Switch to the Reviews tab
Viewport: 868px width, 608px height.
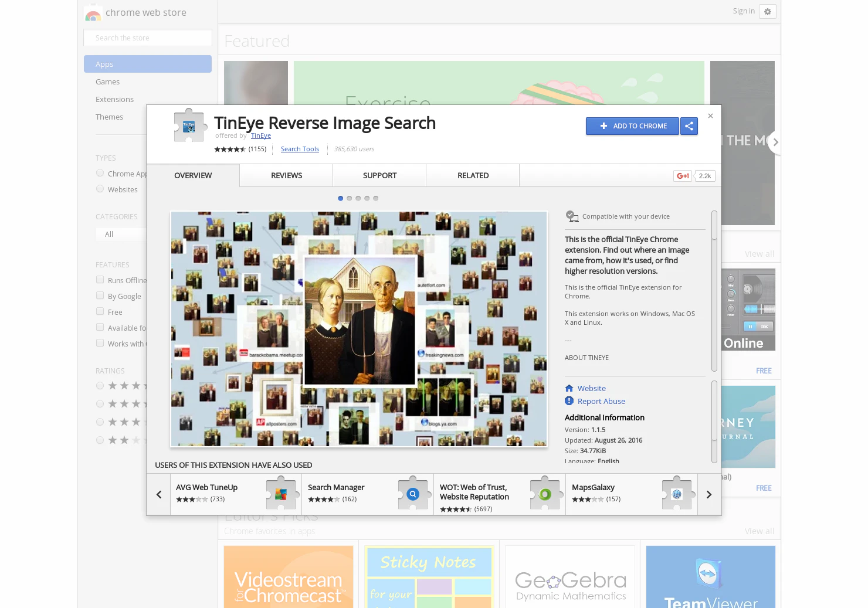(x=286, y=175)
